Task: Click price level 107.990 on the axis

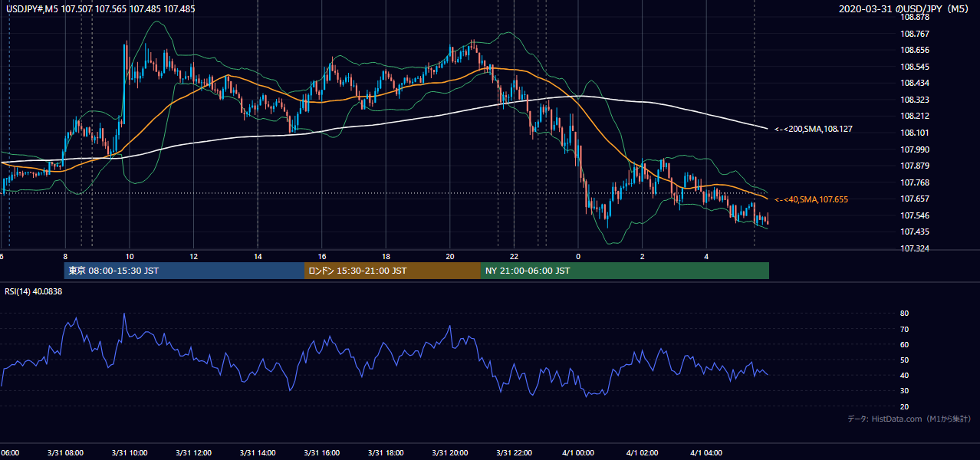Action: tap(915, 149)
